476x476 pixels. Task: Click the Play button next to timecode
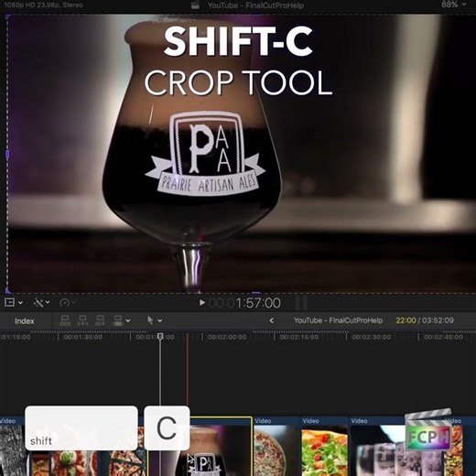[x=201, y=303]
